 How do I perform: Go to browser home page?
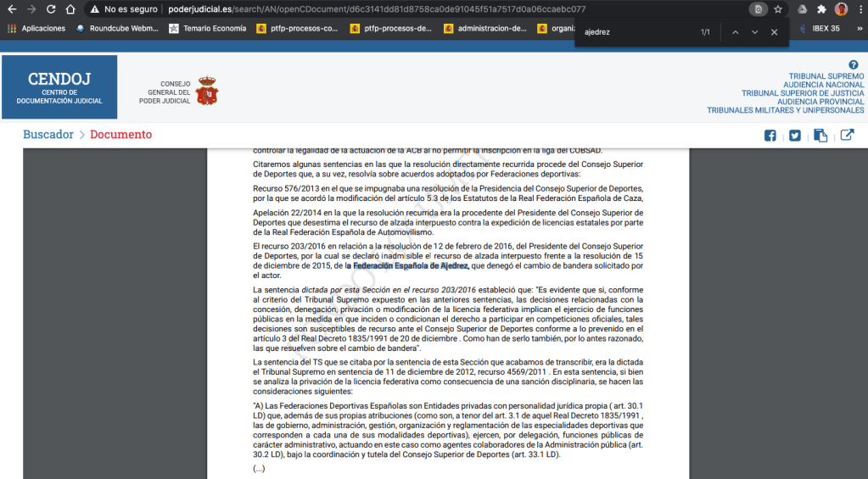pyautogui.click(x=71, y=9)
